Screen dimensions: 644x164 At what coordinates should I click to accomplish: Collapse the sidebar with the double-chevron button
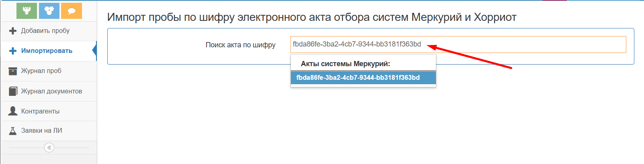point(49,148)
